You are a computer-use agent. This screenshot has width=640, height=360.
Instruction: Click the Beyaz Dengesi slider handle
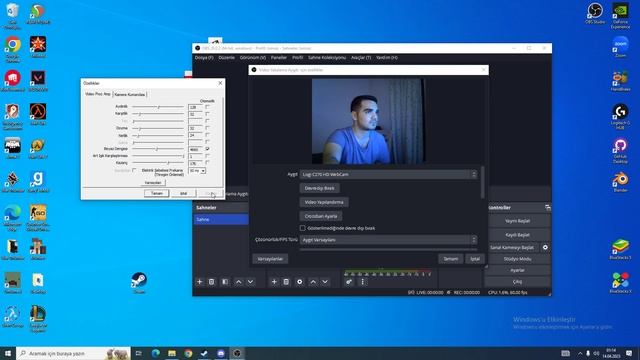(157, 149)
